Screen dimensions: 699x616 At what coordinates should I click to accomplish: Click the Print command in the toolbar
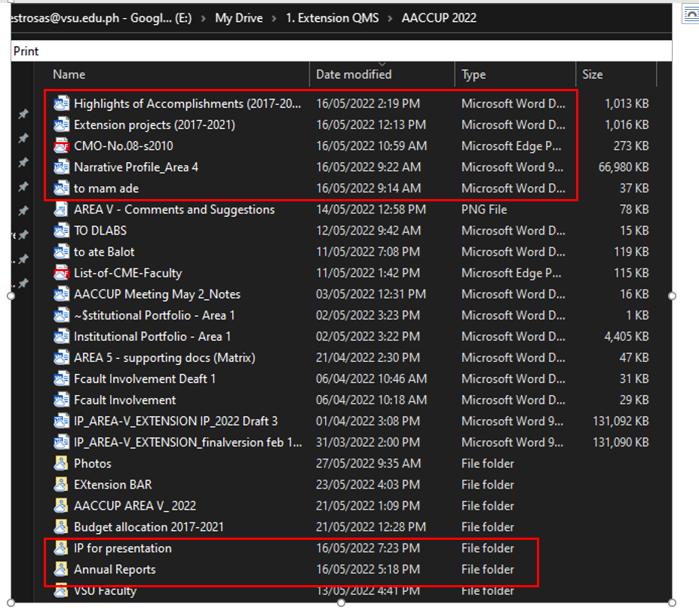click(26, 51)
